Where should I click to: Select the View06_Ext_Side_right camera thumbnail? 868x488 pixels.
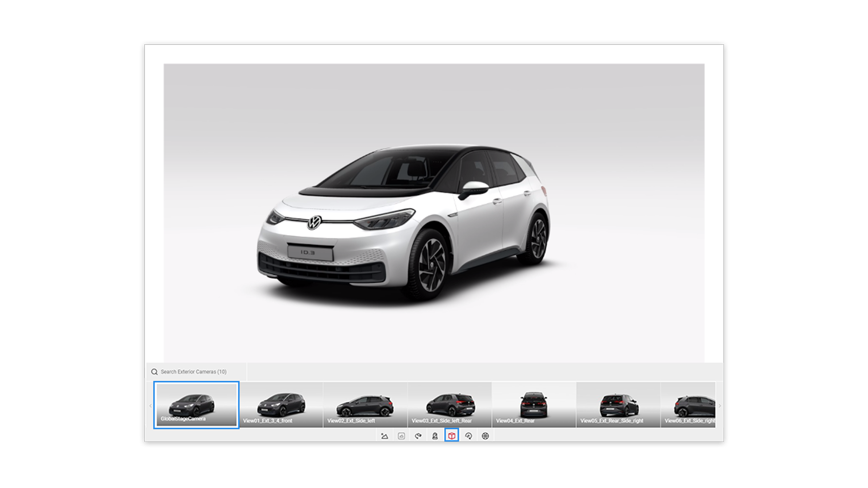[688, 405]
